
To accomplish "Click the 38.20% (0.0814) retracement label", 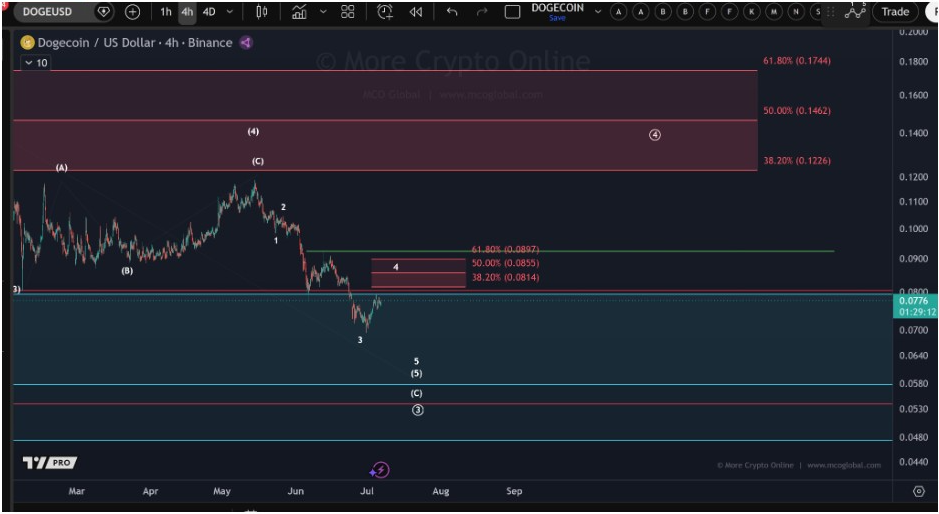I will click(505, 277).
